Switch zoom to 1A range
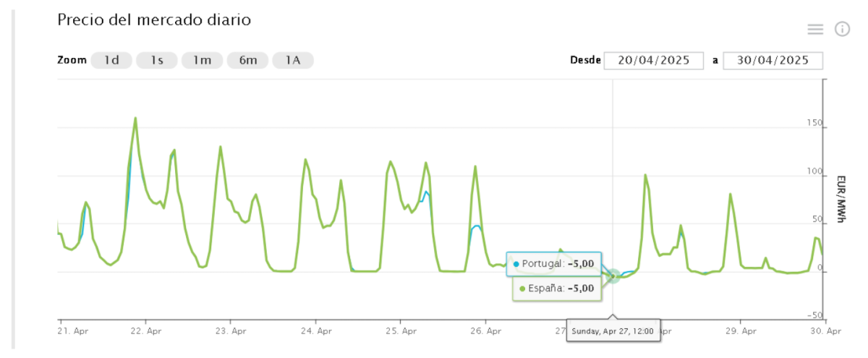 pyautogui.click(x=293, y=60)
